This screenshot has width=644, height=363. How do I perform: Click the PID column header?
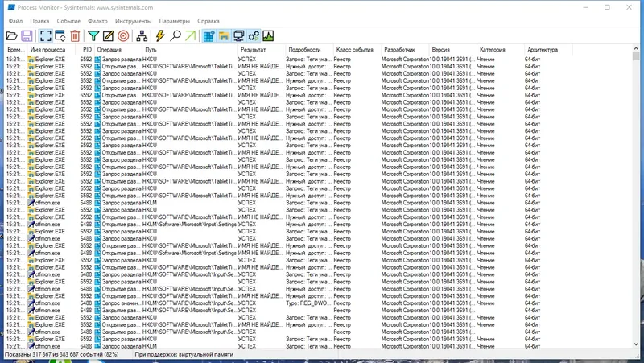[85, 50]
